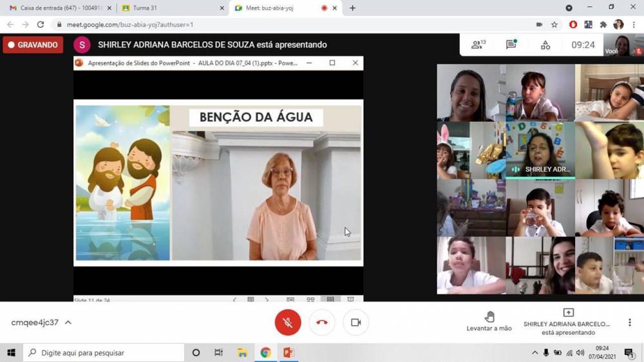
Task: Expand meeting details next to cmqee4jc37
Action: (68, 323)
